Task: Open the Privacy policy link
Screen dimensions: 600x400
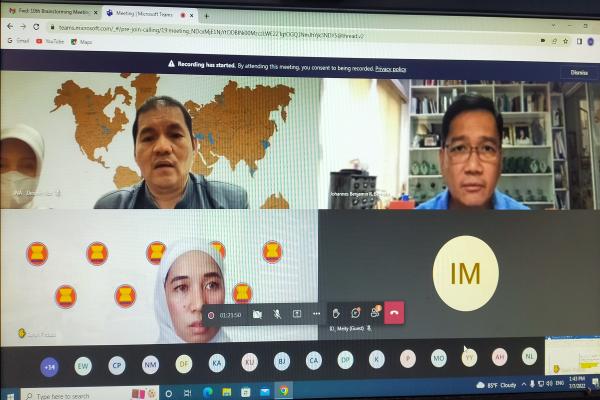Action: (x=391, y=69)
